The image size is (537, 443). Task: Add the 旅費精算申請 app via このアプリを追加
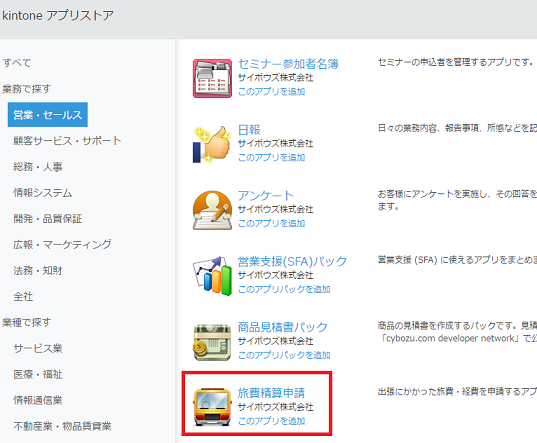click(271, 421)
